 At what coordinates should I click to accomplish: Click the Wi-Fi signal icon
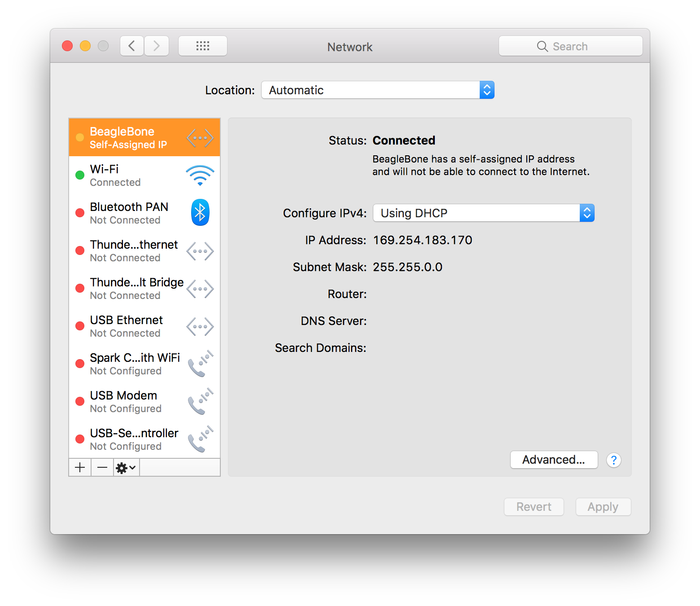pos(200,176)
